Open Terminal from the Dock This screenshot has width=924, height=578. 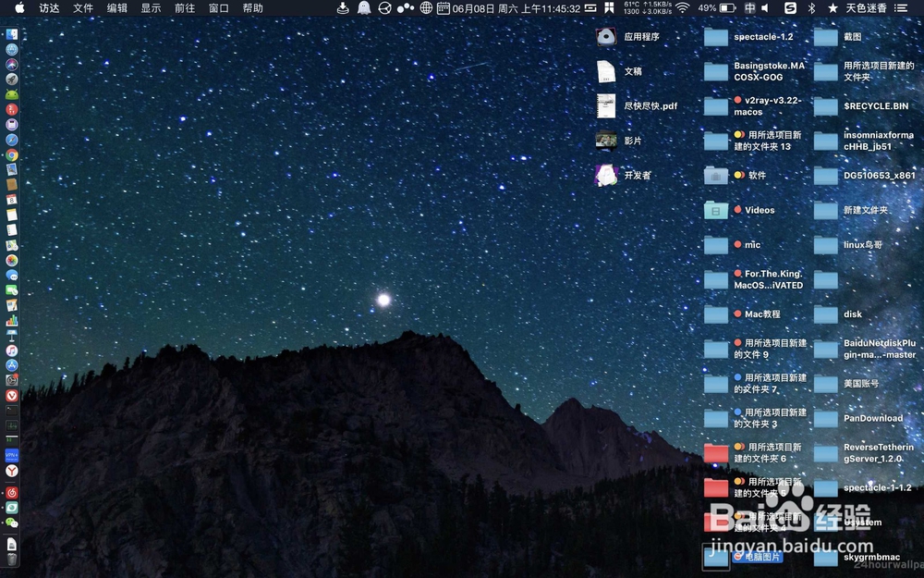coord(12,411)
